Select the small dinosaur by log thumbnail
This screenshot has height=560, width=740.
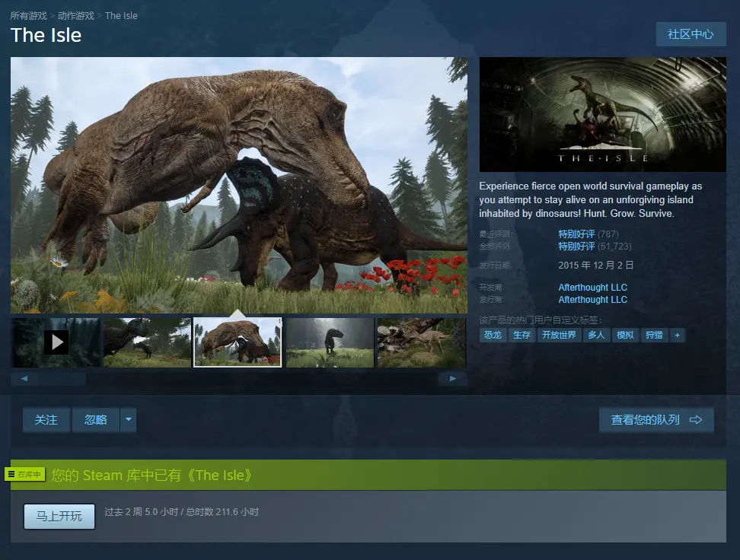[422, 342]
